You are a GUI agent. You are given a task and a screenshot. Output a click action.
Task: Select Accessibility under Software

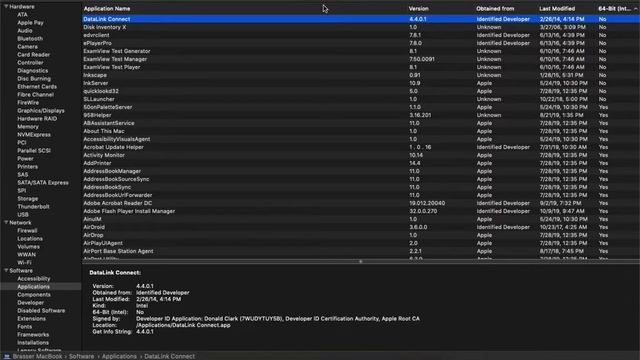[33, 279]
